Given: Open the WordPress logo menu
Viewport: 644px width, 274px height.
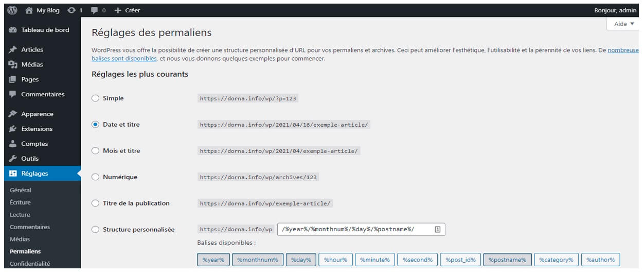Looking at the screenshot, I should point(12,10).
